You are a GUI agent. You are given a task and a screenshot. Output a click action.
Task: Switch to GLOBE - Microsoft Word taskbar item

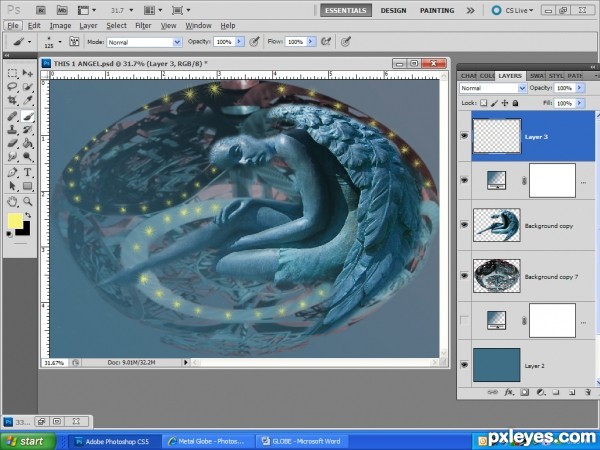click(x=301, y=441)
